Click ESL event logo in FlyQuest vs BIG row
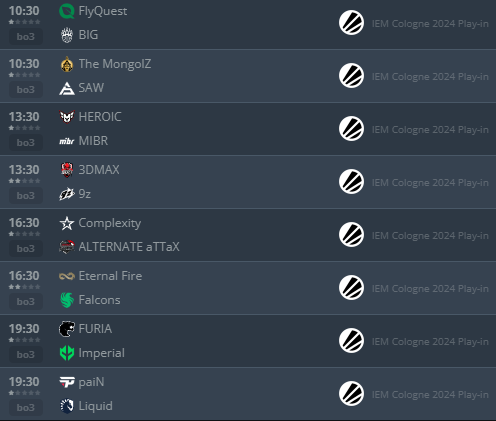The width and height of the screenshot is (496, 421). tap(351, 23)
